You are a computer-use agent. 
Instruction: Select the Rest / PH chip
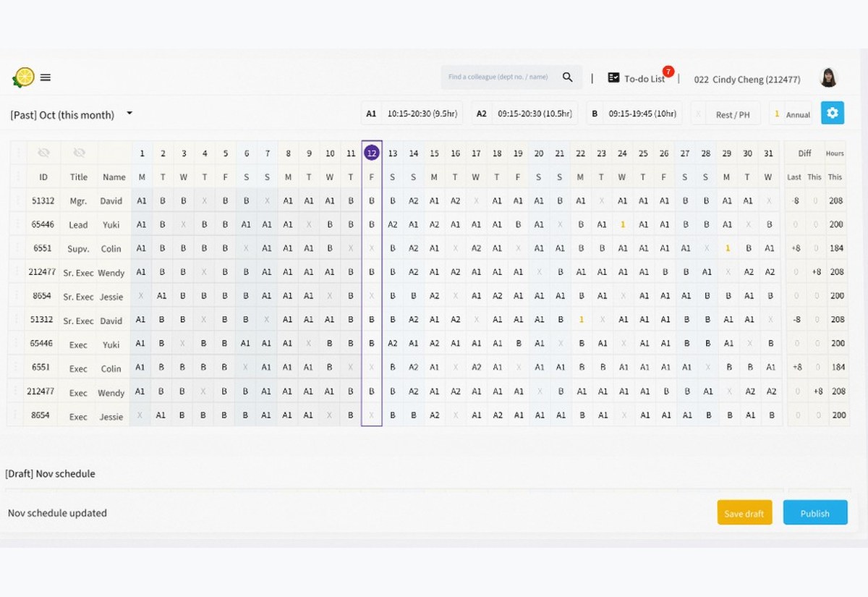(725, 114)
